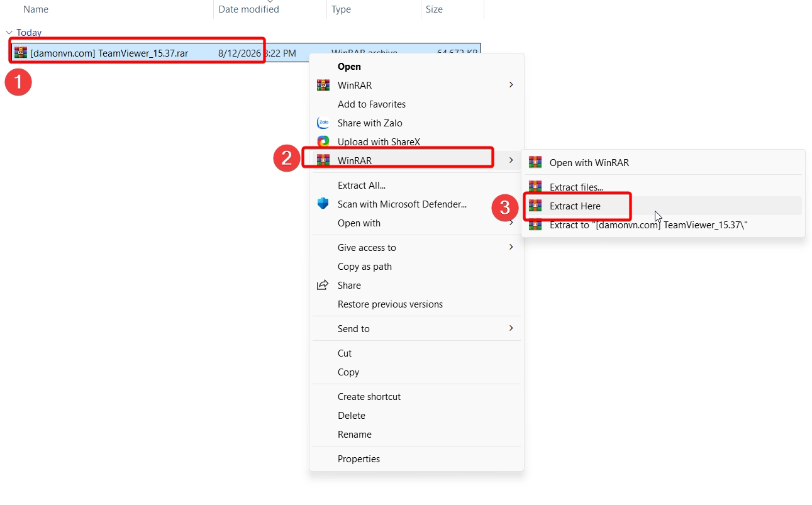Viewport: 812px width, 505px height.
Task: Click icon beside Open with WinRAR
Action: [x=535, y=162]
